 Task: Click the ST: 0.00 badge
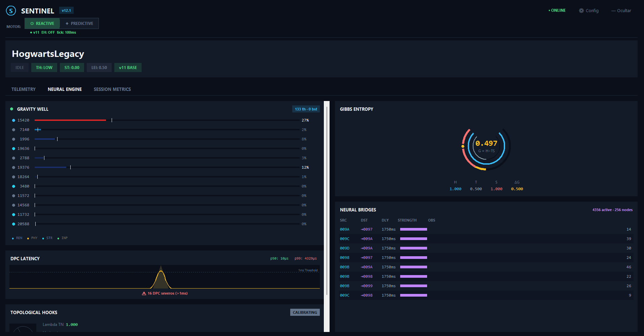(72, 68)
